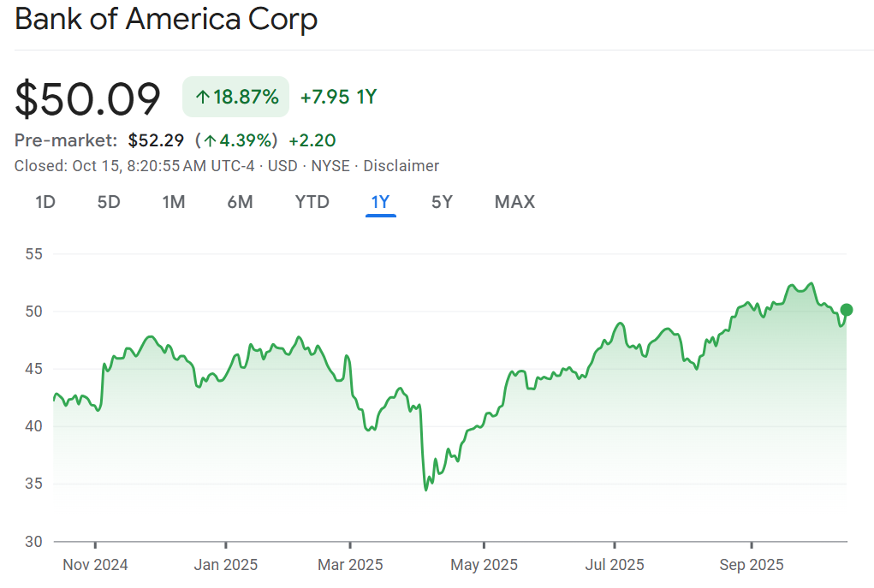Click the pre-market up arrow beside 4.39%
The image size is (874, 588).
pyautogui.click(x=209, y=140)
